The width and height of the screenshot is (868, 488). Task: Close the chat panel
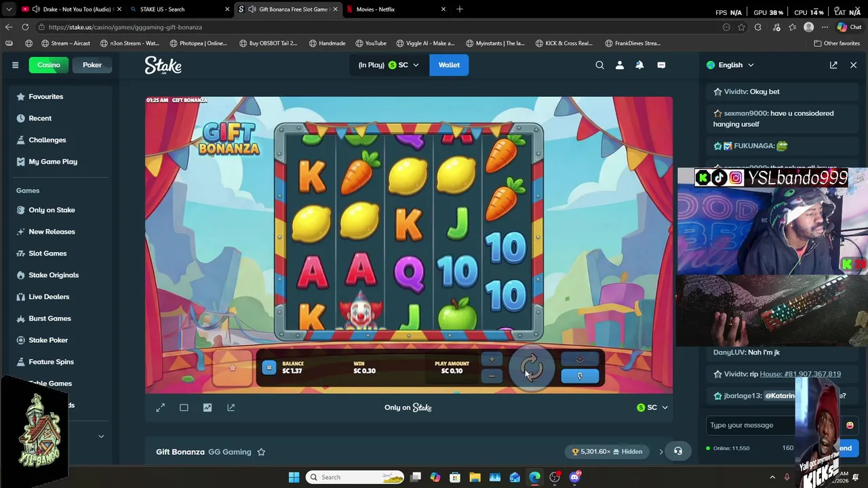(853, 65)
